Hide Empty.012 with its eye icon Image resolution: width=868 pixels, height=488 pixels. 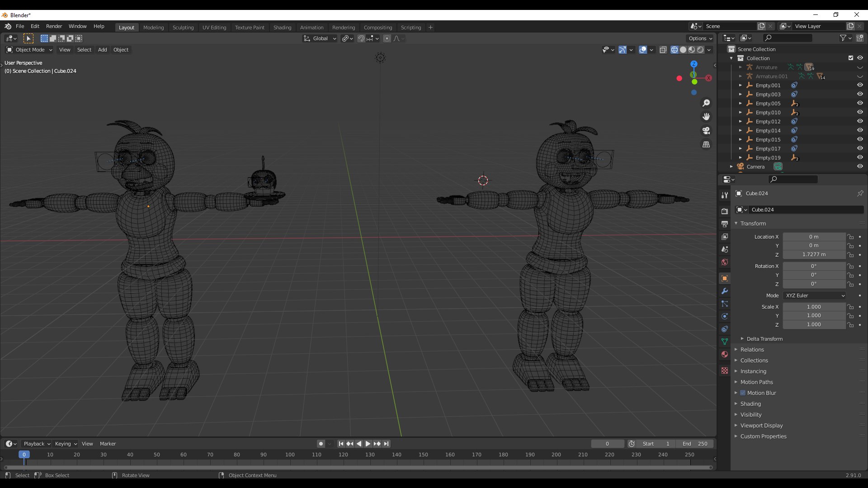point(860,121)
